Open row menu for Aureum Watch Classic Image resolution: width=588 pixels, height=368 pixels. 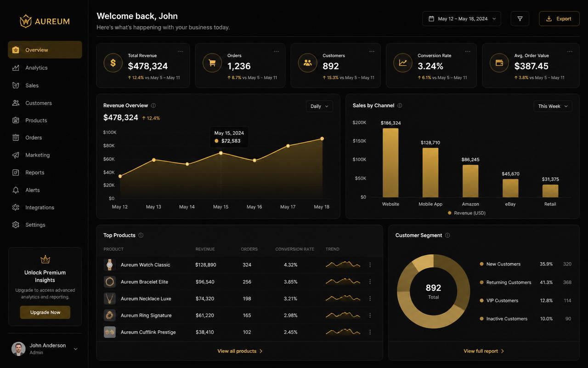click(370, 265)
